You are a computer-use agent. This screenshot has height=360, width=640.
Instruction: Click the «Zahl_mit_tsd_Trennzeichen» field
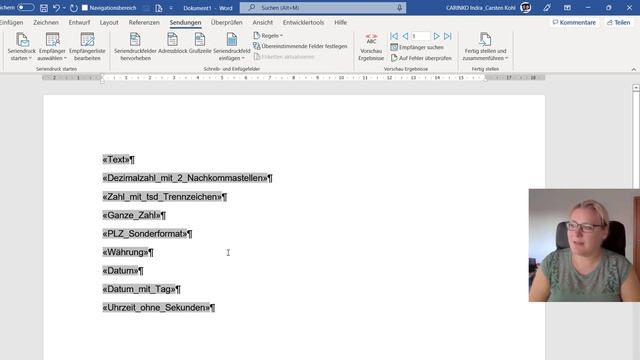pyautogui.click(x=162, y=197)
